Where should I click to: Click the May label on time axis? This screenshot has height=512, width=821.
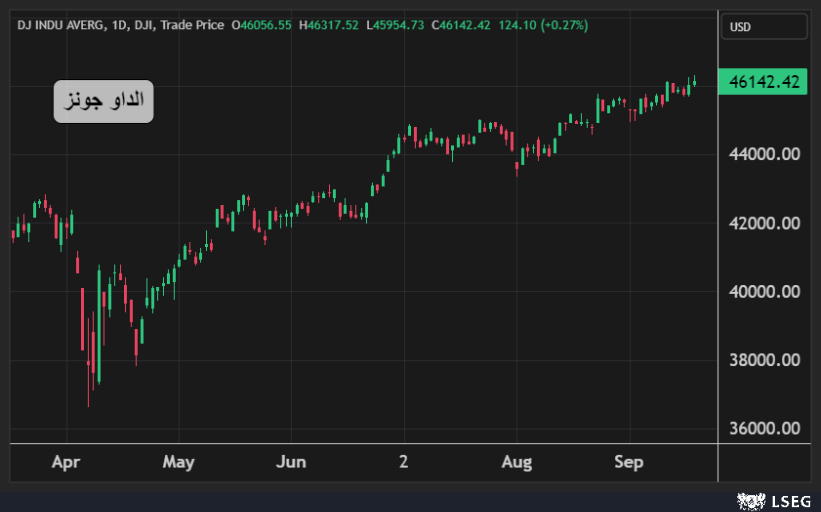click(x=178, y=462)
